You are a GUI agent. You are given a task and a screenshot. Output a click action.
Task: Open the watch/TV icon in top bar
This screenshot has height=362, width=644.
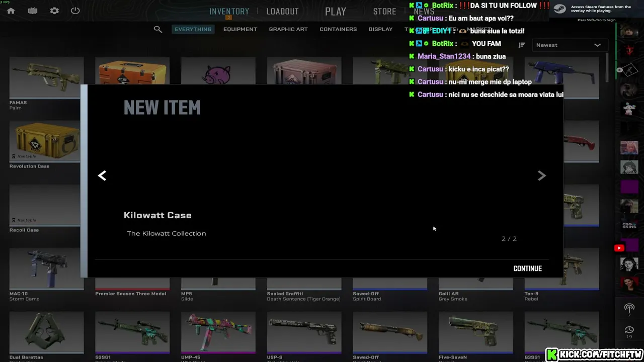(33, 11)
